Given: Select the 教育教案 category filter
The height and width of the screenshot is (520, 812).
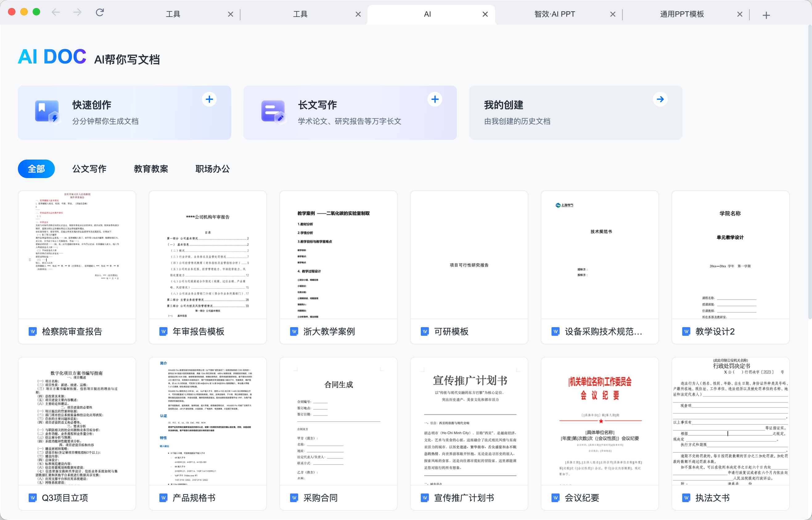Looking at the screenshot, I should pyautogui.click(x=151, y=169).
